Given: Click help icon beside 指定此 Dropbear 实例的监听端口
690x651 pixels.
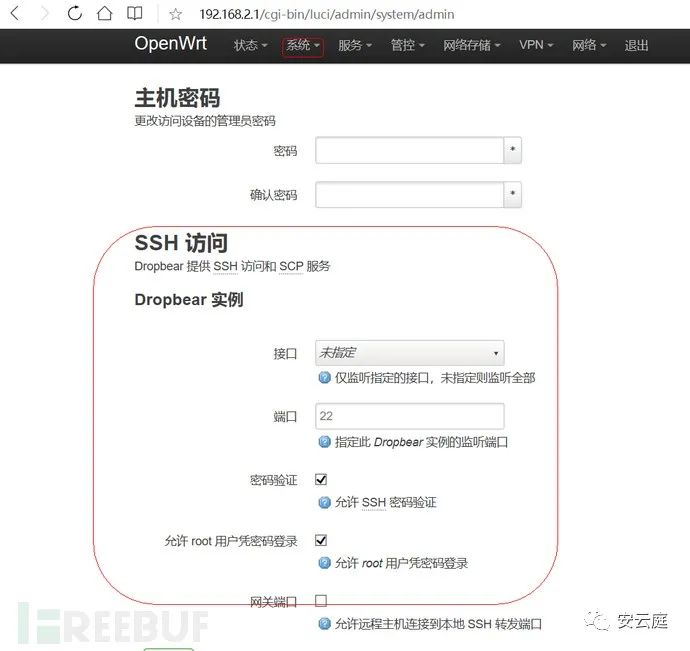Looking at the screenshot, I should 324,441.
